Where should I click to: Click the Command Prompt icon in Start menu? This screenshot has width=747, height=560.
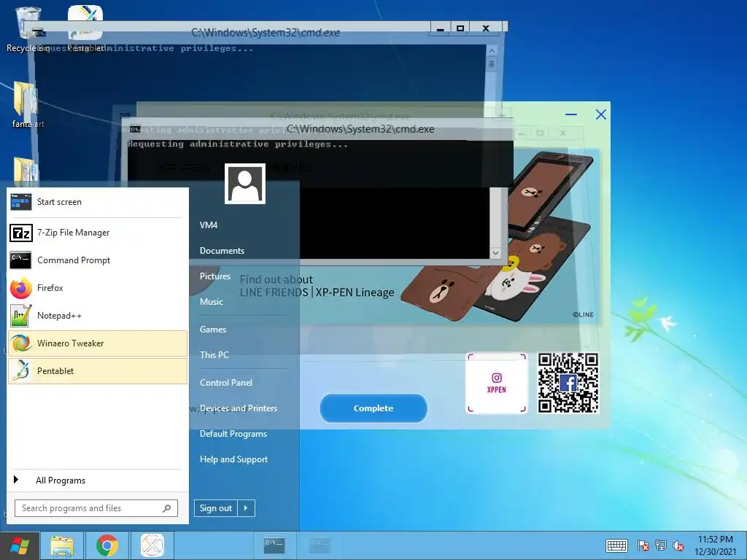point(20,260)
